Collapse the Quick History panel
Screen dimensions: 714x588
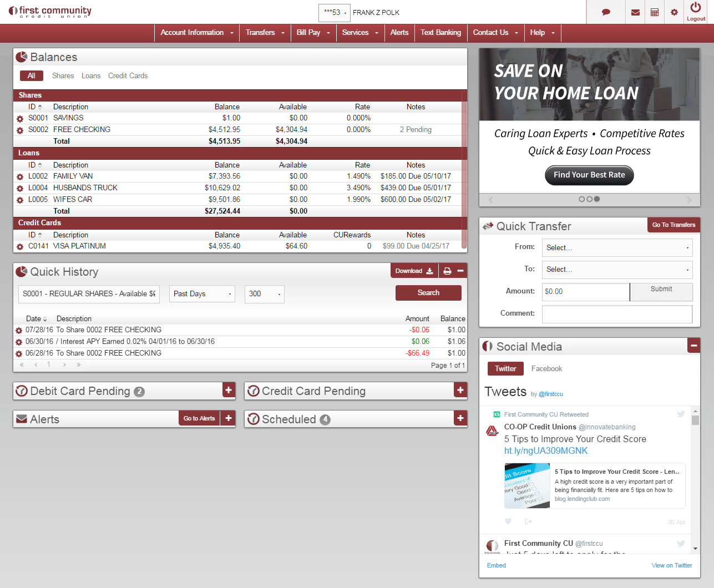459,270
